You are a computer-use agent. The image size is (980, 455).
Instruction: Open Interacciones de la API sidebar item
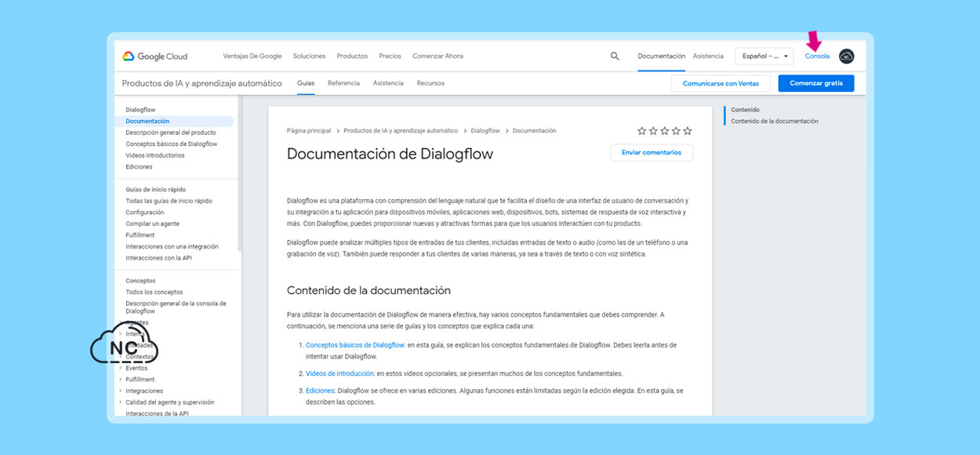pyautogui.click(x=157, y=413)
